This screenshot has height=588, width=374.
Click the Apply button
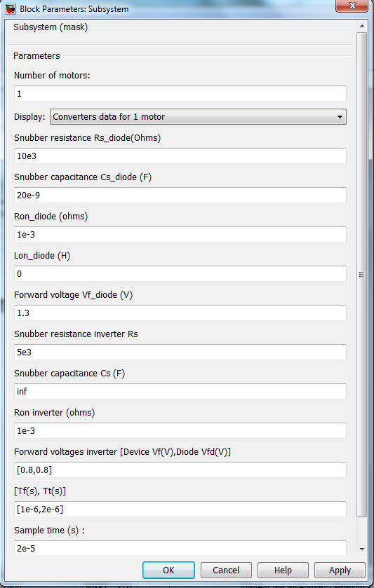click(340, 570)
